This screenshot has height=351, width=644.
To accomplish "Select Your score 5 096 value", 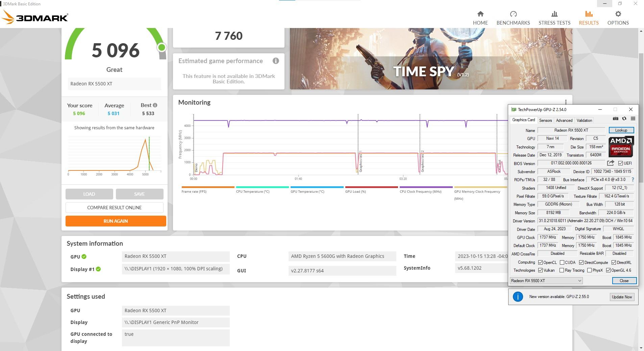I will [79, 113].
